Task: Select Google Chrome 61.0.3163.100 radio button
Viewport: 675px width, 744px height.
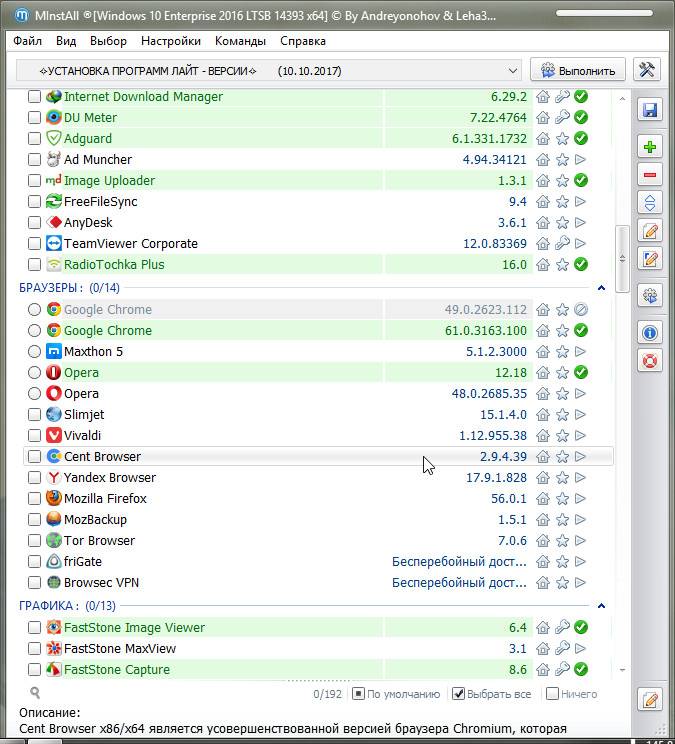Action: point(34,331)
